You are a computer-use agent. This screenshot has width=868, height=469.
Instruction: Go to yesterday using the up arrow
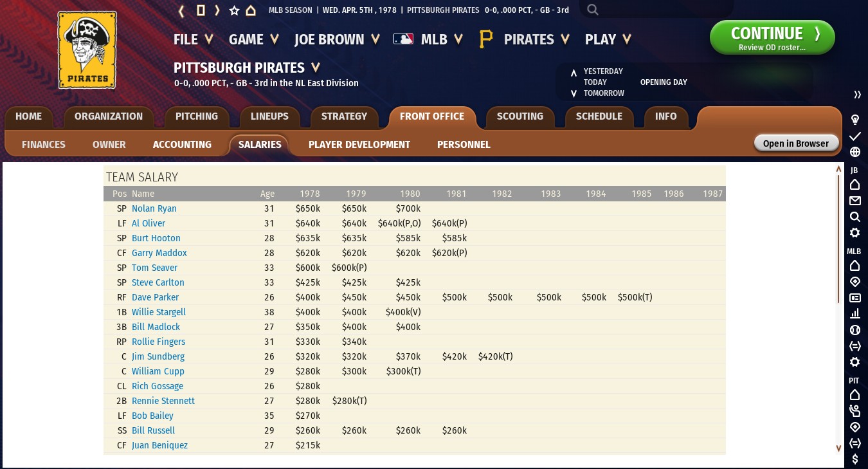[x=574, y=72]
